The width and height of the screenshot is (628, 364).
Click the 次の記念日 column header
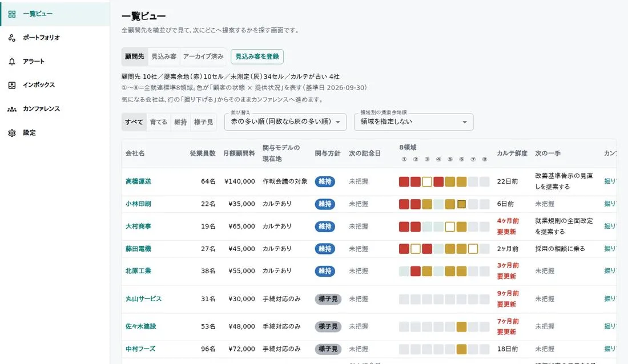[x=364, y=153]
